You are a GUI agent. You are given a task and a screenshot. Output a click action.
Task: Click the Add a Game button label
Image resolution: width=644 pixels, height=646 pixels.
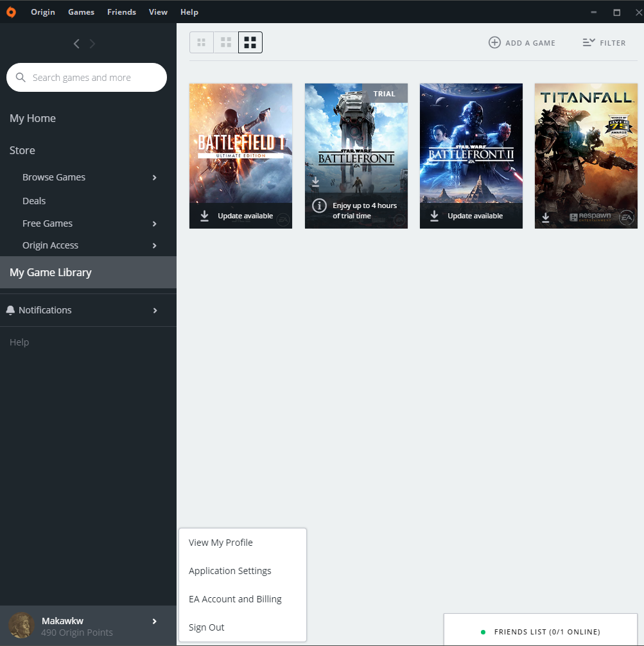coord(530,43)
